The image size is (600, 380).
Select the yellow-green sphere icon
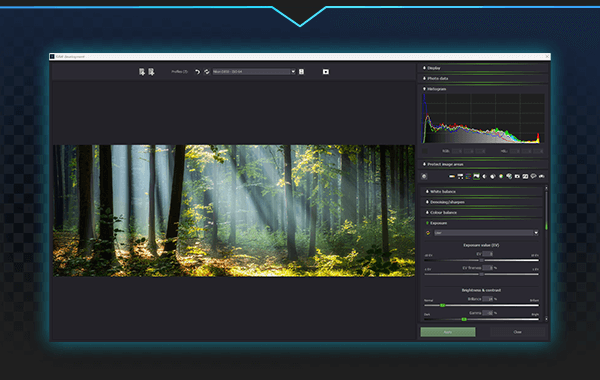[x=501, y=176]
